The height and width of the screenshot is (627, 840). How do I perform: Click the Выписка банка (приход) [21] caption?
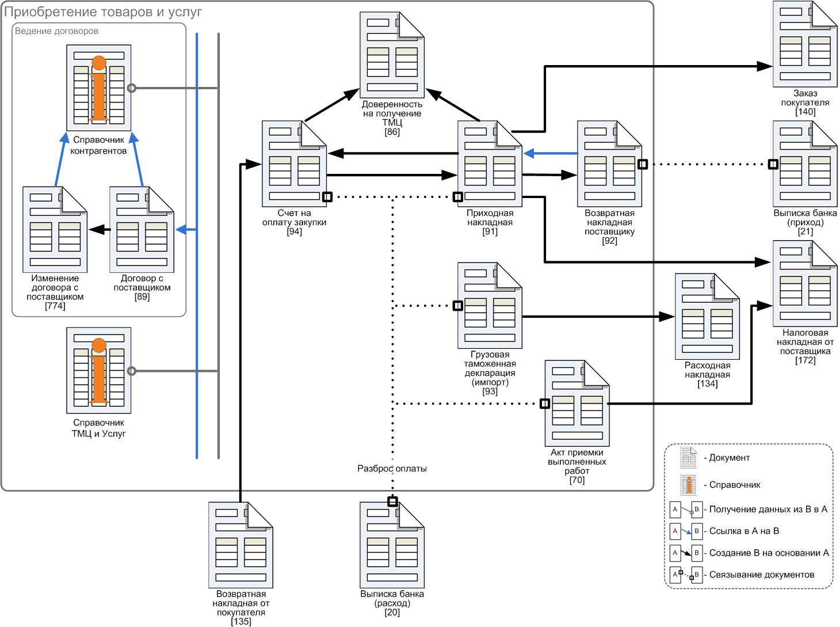click(805, 222)
